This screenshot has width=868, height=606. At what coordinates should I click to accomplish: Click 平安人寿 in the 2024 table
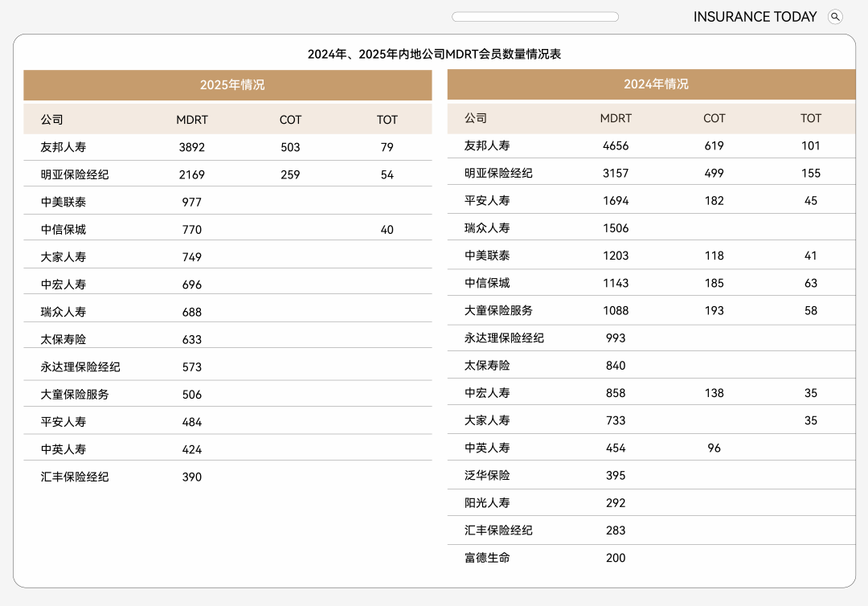pos(487,200)
